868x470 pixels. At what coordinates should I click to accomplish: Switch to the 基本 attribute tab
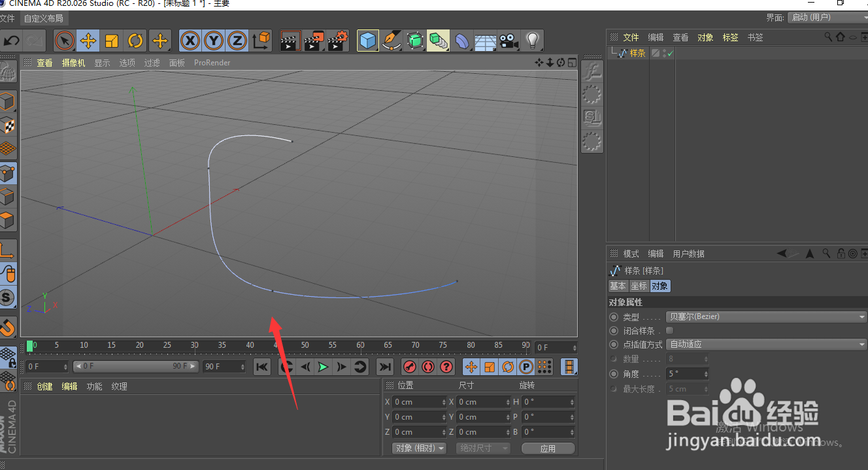[618, 286]
